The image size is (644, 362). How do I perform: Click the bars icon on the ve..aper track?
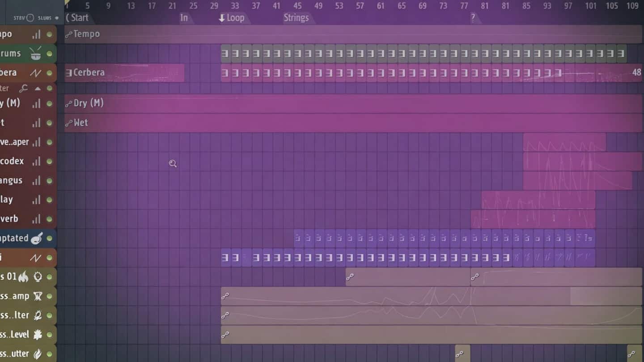[36, 142]
